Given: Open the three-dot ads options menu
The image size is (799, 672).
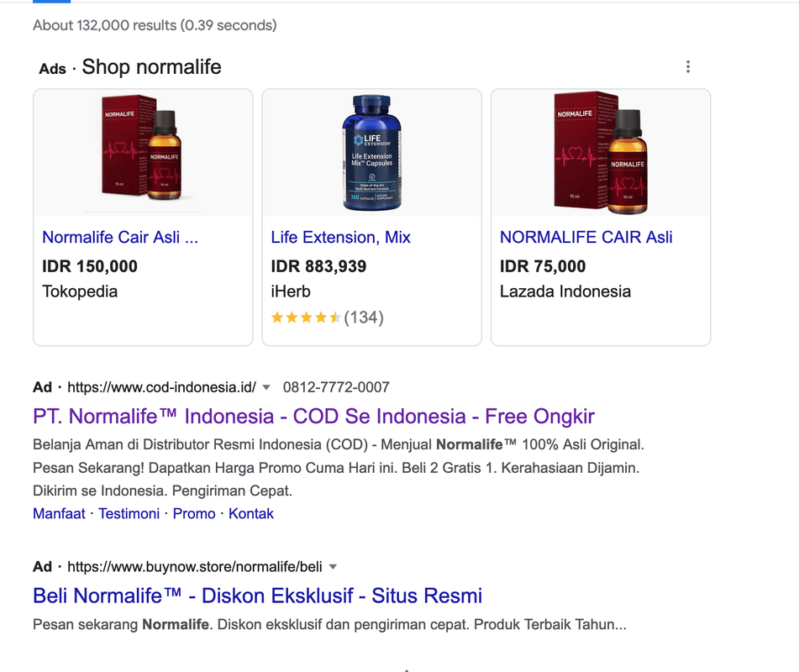Looking at the screenshot, I should (688, 67).
